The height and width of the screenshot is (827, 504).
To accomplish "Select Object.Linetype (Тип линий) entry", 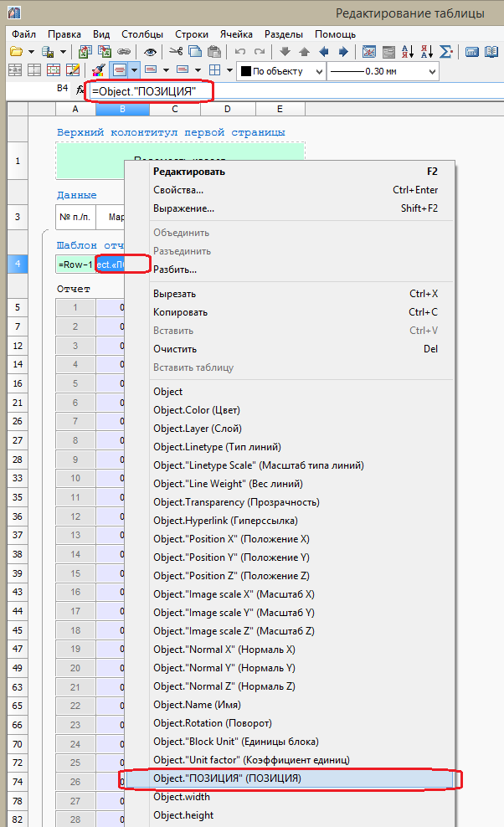I will pyautogui.click(x=290, y=447).
